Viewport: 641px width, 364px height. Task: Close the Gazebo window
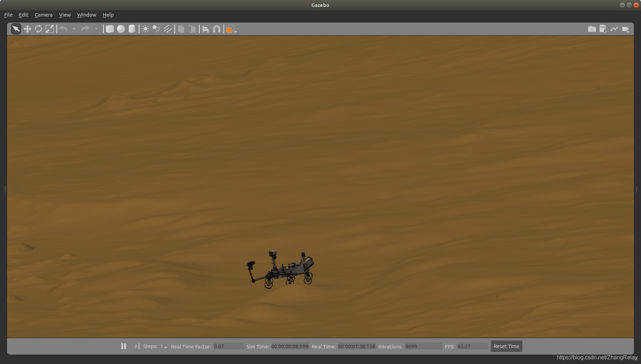pyautogui.click(x=636, y=5)
